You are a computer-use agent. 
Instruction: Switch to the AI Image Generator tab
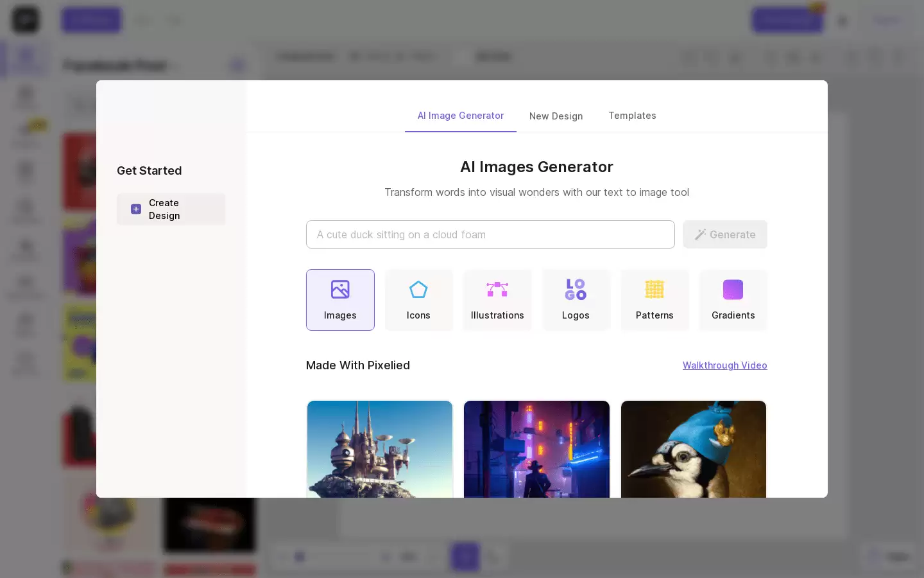click(461, 116)
